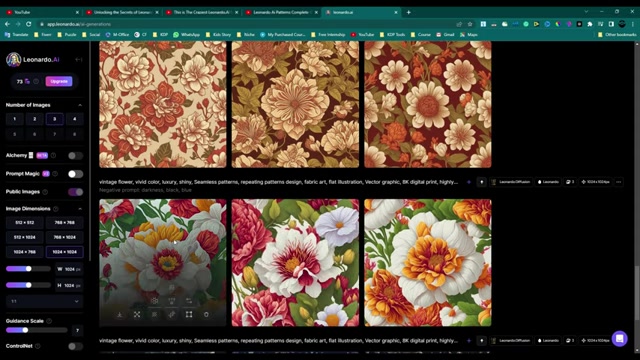Open the Other bookmarks folder
Image resolution: width=640 pixels, height=360 pixels.
coord(617,35)
